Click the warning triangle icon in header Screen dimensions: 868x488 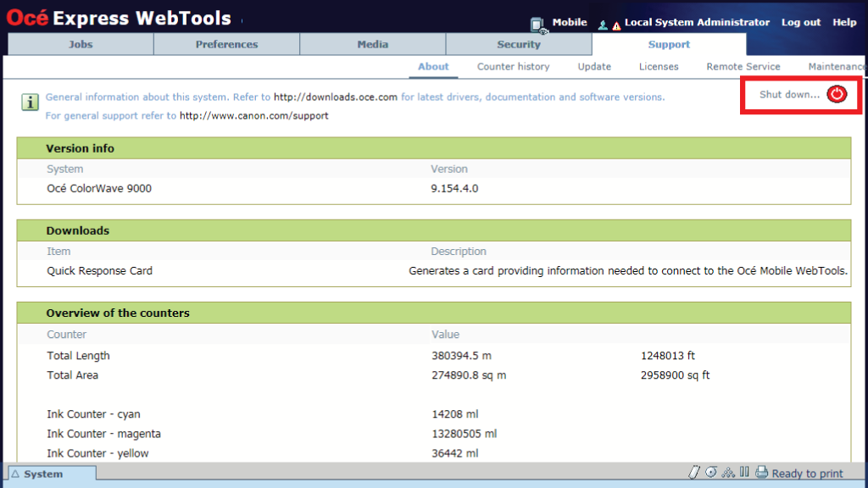point(616,25)
